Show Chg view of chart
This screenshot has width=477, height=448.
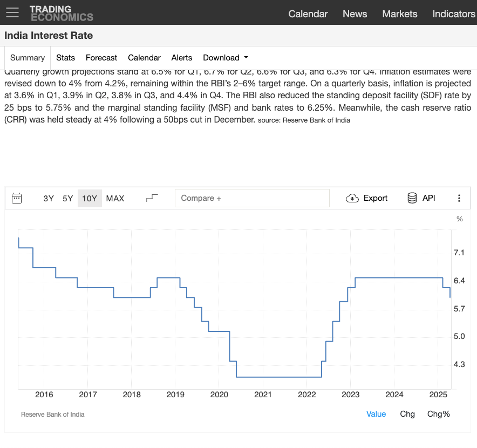click(407, 414)
